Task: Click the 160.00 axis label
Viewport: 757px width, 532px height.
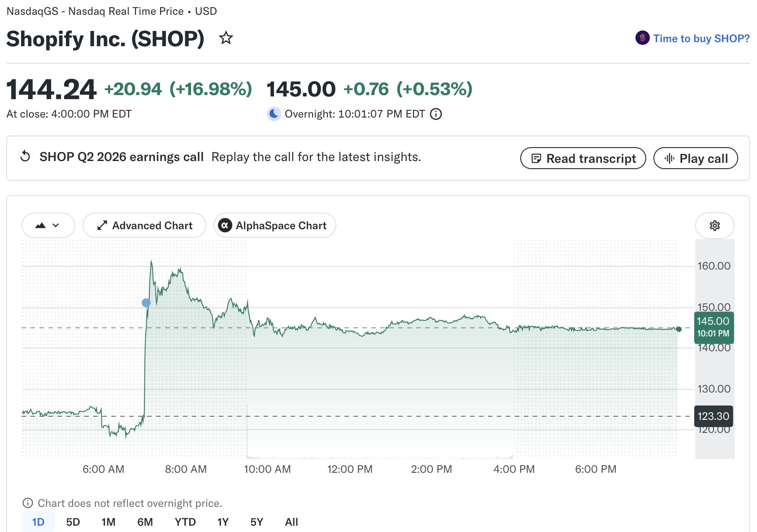Action: point(714,266)
